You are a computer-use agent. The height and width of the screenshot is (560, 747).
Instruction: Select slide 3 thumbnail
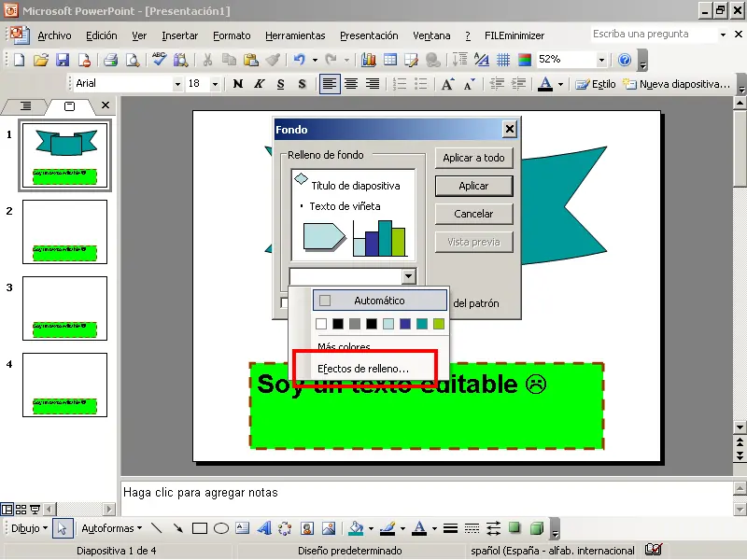point(64,308)
